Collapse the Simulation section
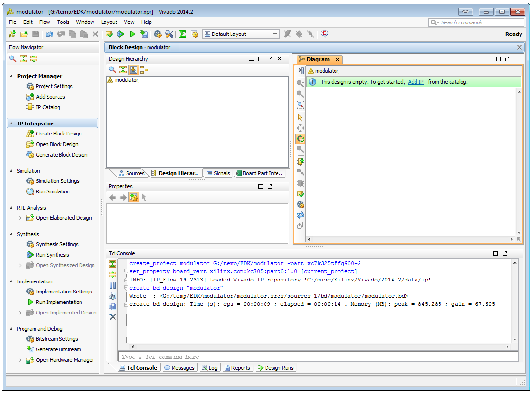The width and height of the screenshot is (532, 393). [11, 171]
